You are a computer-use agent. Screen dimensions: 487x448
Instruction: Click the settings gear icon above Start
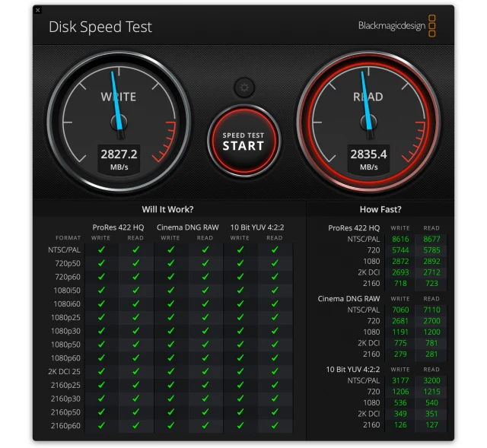click(x=244, y=87)
